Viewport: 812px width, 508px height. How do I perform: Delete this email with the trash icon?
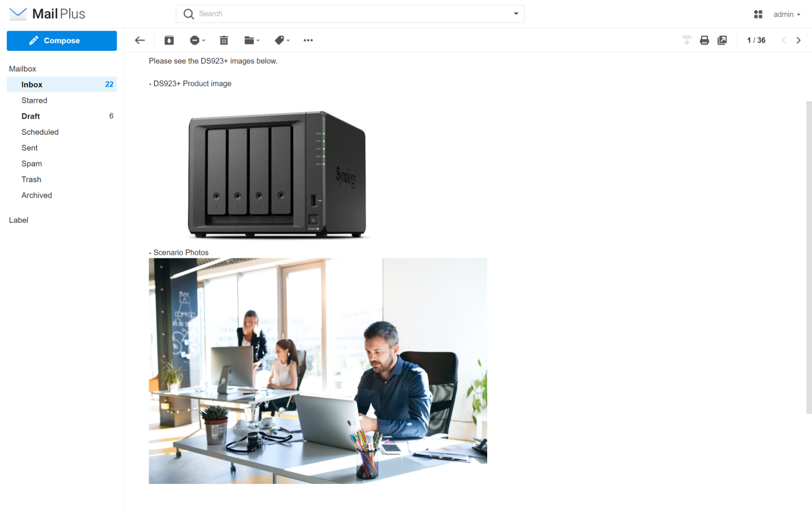pos(223,40)
